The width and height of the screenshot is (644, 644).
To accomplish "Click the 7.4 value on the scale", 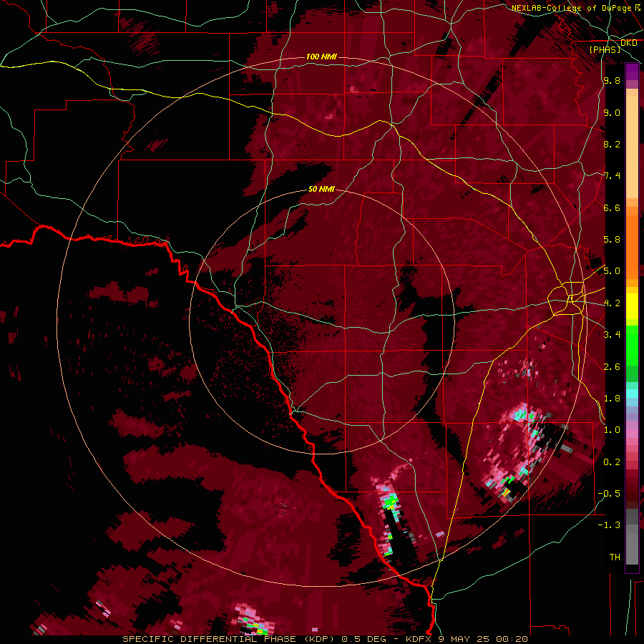I will pos(612,176).
